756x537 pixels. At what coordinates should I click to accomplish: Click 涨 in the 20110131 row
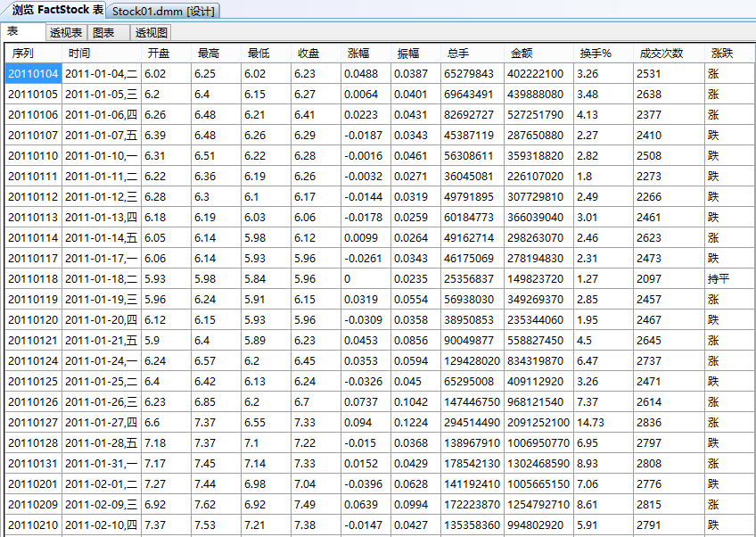coord(730,464)
